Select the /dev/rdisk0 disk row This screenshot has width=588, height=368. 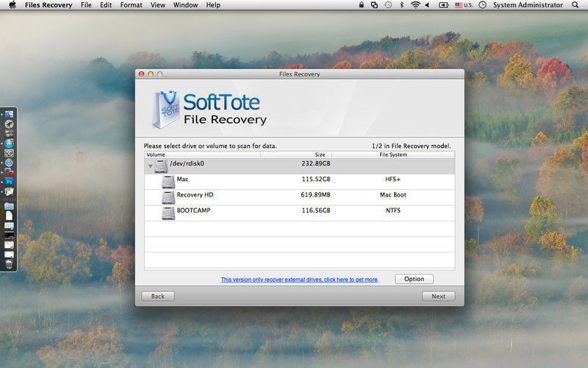pyautogui.click(x=300, y=166)
